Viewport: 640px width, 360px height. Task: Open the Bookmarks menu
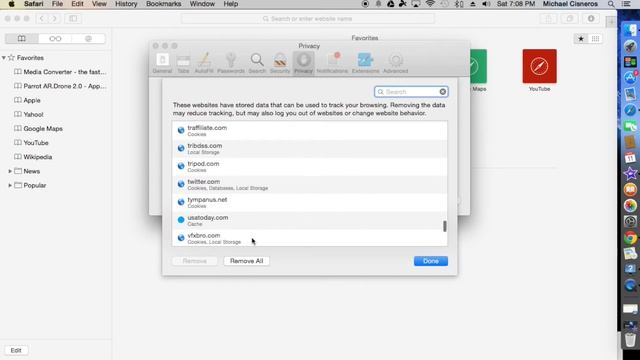pos(163,4)
